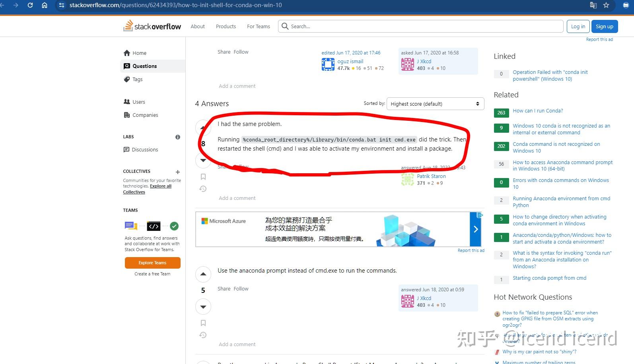The height and width of the screenshot is (364, 634).
Task: Click Patrik Staron's avatar
Action: [408, 179]
